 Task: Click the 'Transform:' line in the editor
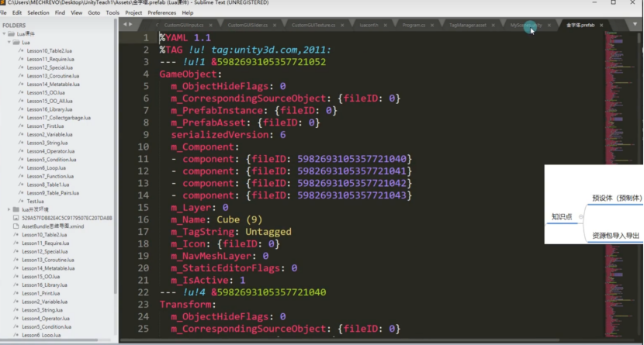pos(188,305)
